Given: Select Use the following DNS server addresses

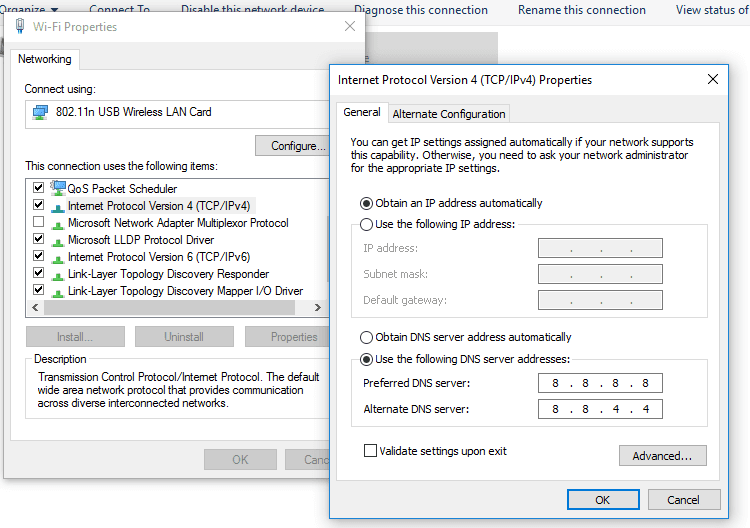Looking at the screenshot, I should point(366,359).
